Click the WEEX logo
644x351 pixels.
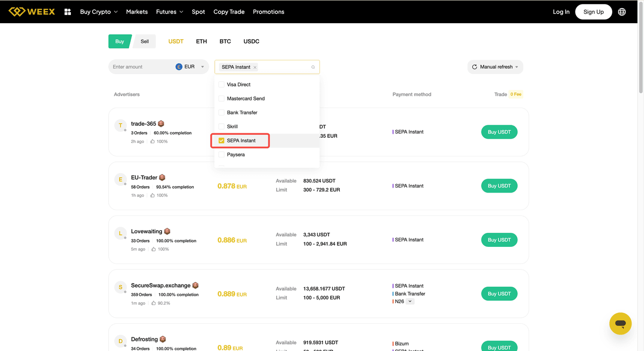[x=32, y=12]
